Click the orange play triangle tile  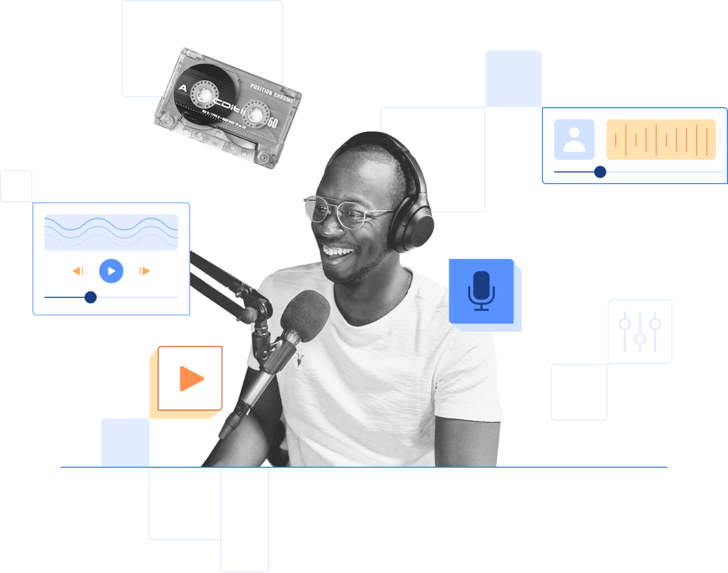[190, 378]
